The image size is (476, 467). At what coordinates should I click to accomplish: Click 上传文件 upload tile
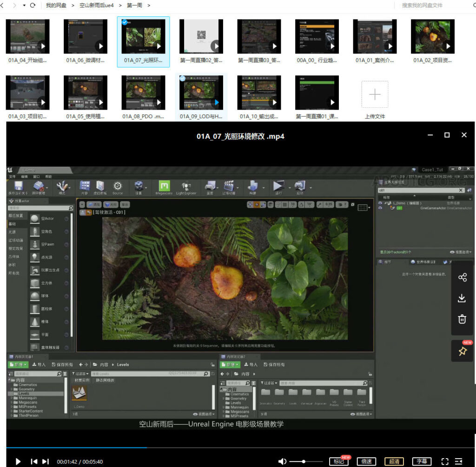(375, 100)
